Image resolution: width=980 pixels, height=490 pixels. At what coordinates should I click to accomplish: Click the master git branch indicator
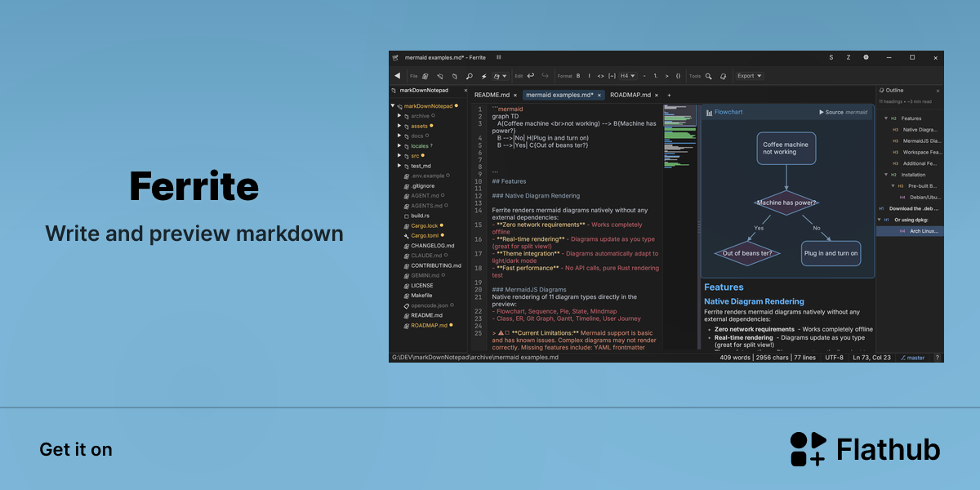(x=913, y=358)
